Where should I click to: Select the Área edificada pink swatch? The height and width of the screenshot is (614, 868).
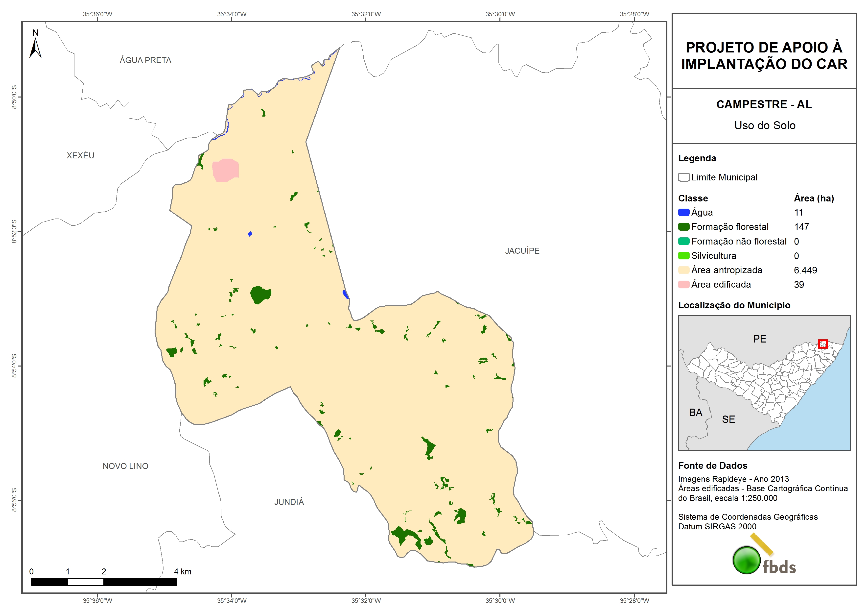tap(683, 285)
